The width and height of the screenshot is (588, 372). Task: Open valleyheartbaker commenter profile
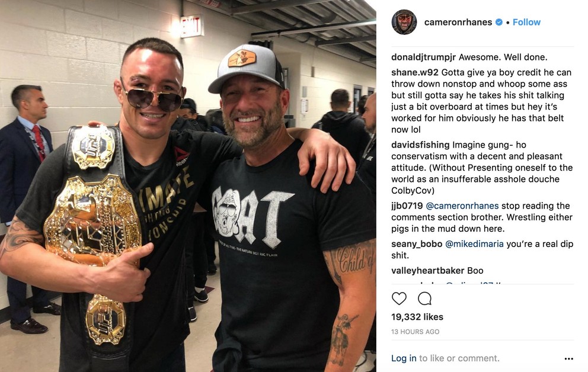428,271
